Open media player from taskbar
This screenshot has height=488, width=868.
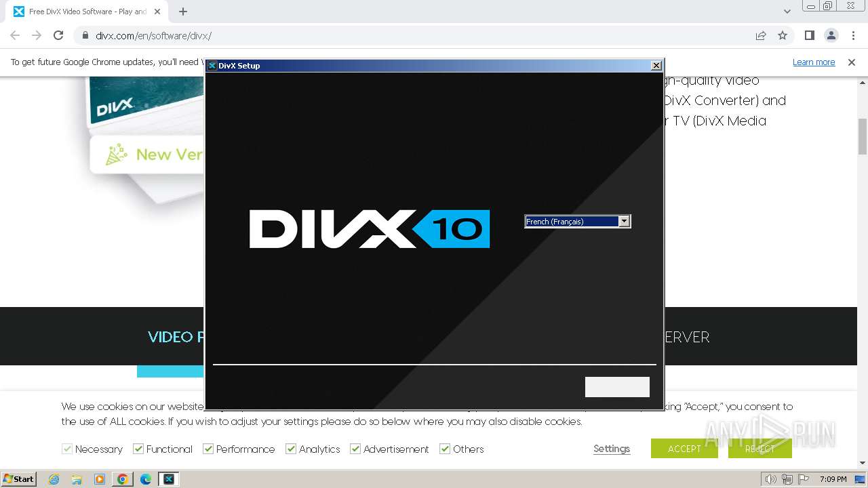(100, 479)
